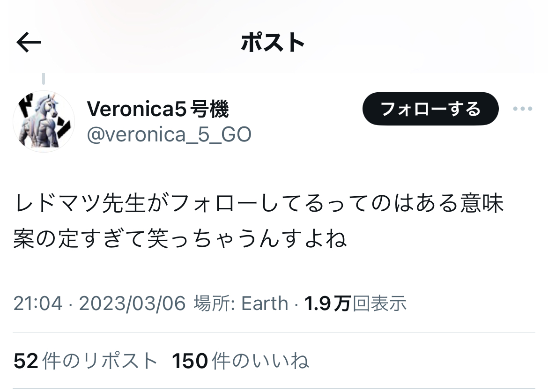Tap the 21:04 timestamp

coord(38,303)
